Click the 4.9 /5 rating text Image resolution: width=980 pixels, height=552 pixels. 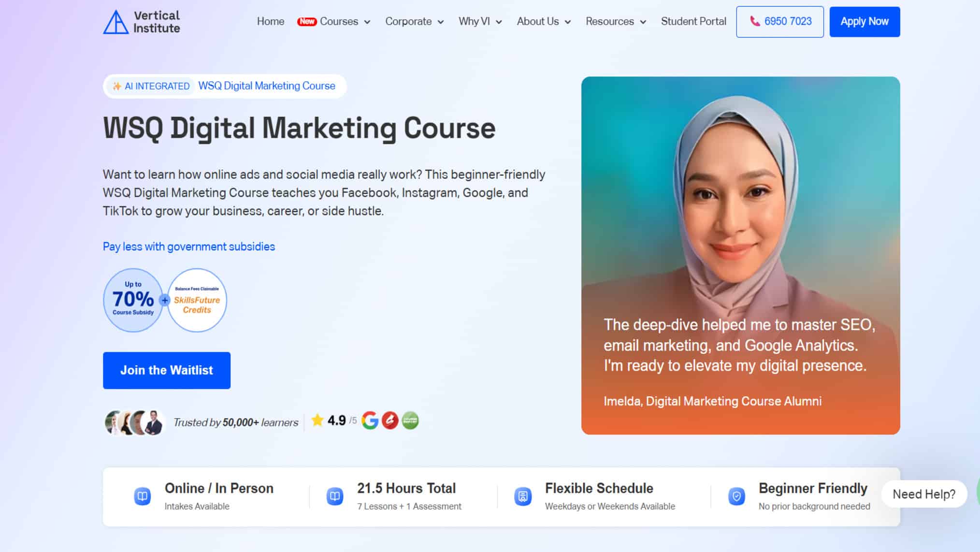click(342, 421)
